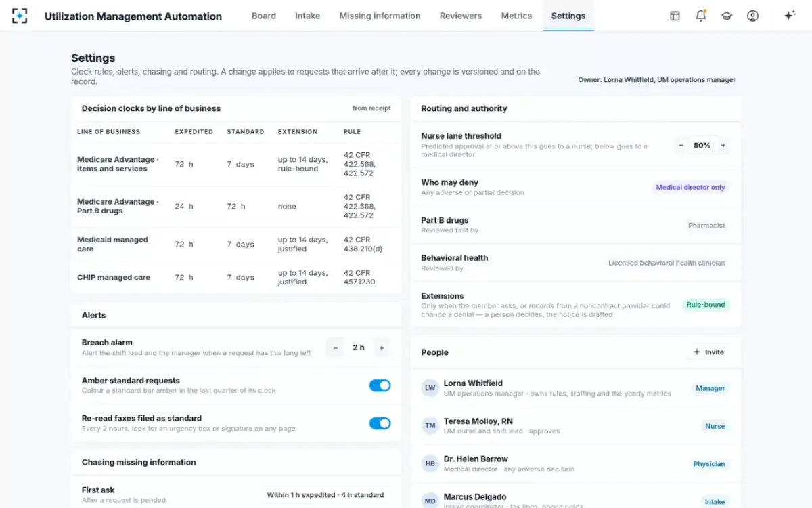The height and width of the screenshot is (508, 812).
Task: Select the Medicare Advantage items and services row
Action: pos(235,165)
